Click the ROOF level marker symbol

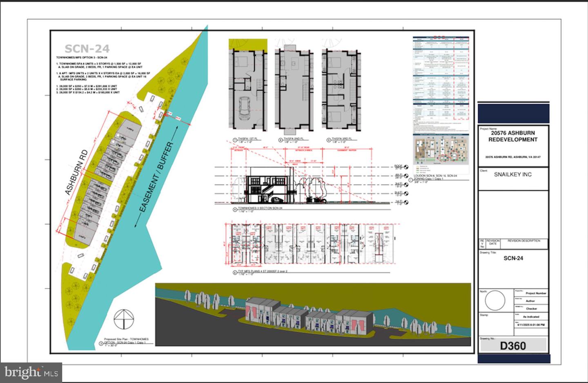(405, 167)
